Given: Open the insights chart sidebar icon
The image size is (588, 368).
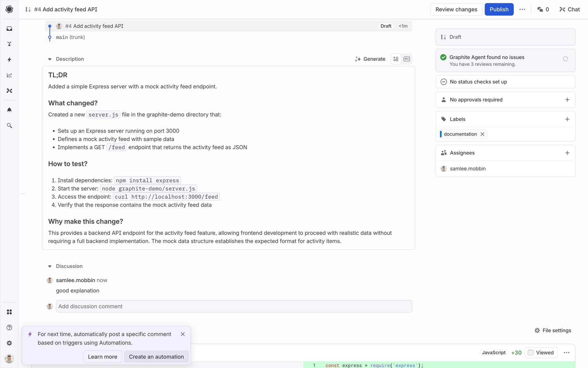Looking at the screenshot, I should (9, 75).
